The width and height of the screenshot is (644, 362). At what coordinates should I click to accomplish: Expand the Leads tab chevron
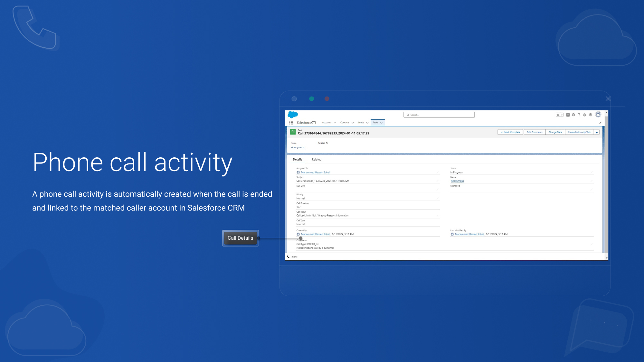coord(367,123)
